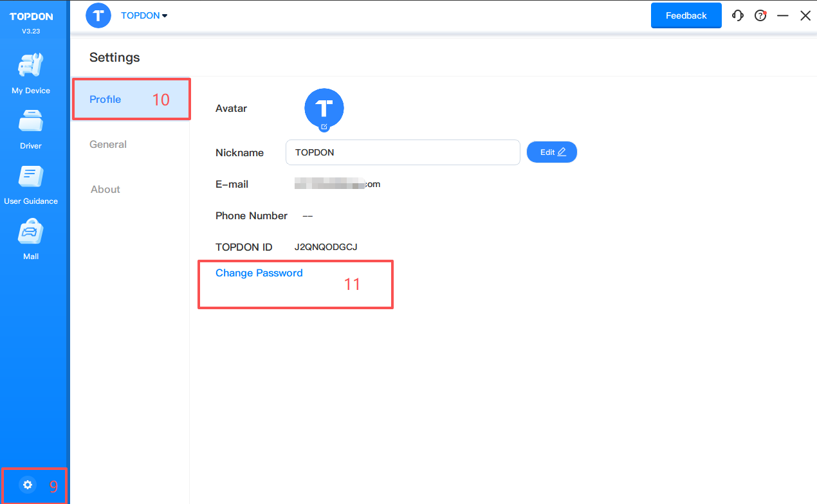The height and width of the screenshot is (504, 817).
Task: Click into the Nickname text field
Action: pyautogui.click(x=402, y=152)
